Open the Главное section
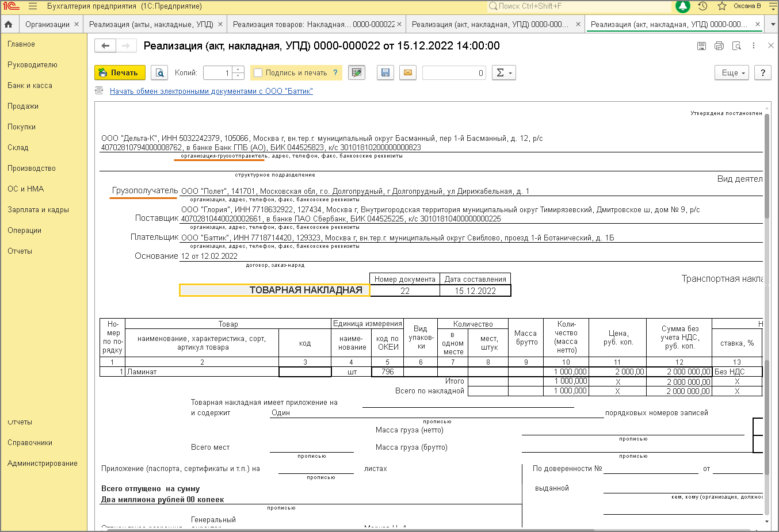This screenshot has width=779, height=532. (21, 44)
